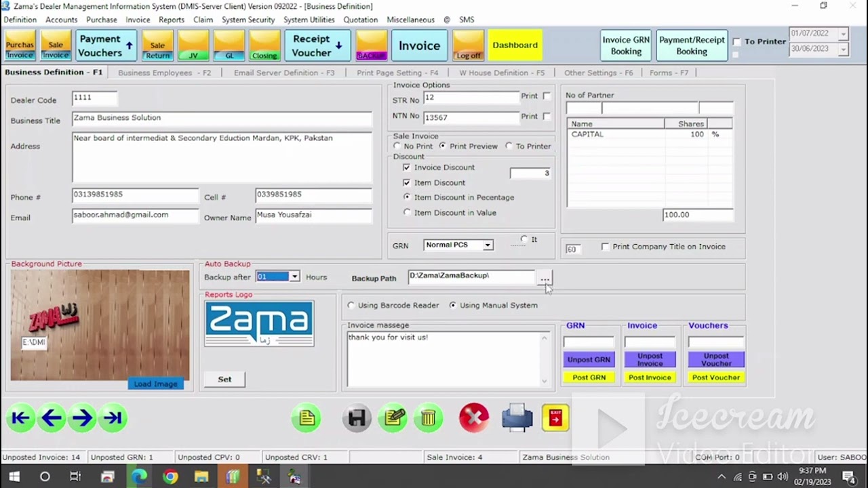
Task: Toggle the To Printer checkbox in toolbar
Action: (x=736, y=41)
